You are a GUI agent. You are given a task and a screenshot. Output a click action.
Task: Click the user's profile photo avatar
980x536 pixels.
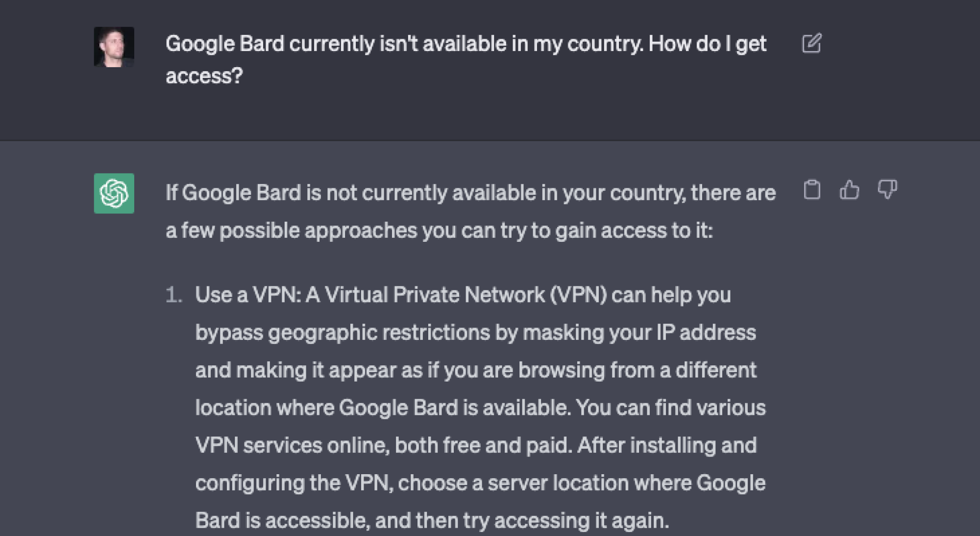(114, 47)
